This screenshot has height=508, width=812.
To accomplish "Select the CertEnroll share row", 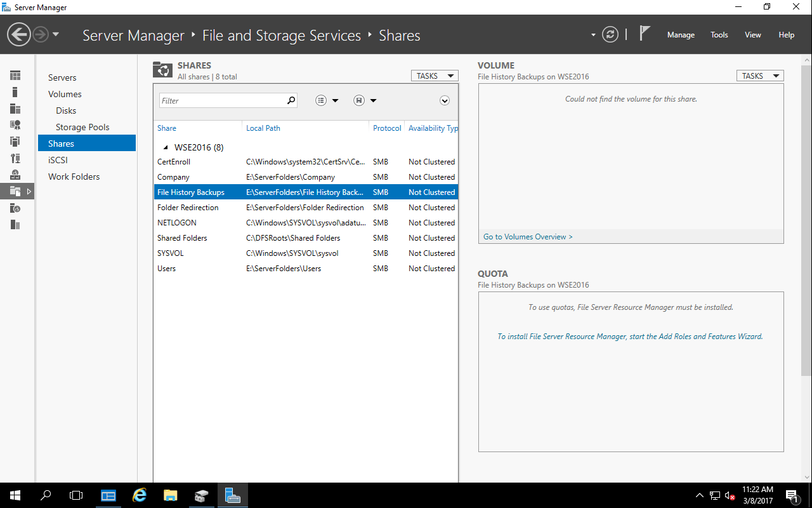I will click(x=306, y=162).
